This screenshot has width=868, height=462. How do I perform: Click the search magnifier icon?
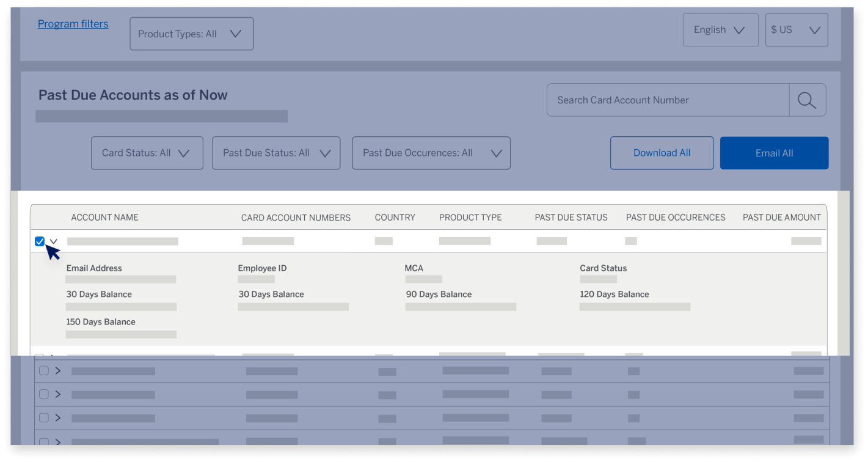(808, 100)
